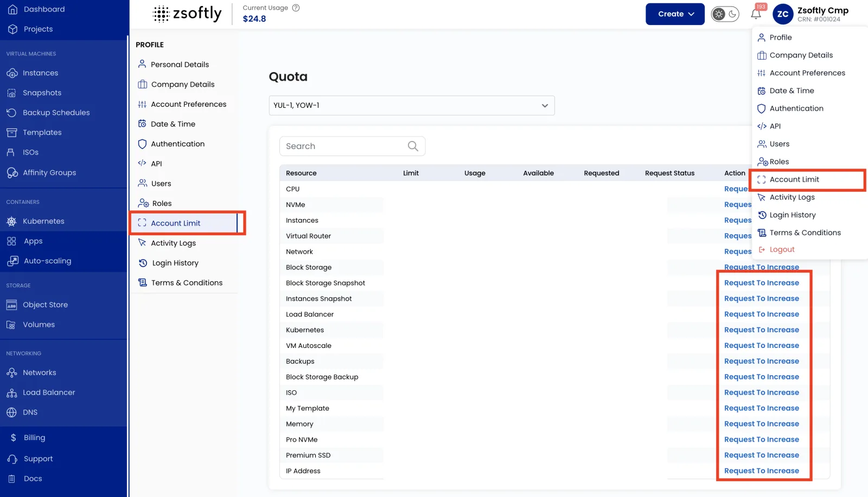The image size is (868, 497).
Task: Choose Login History in the account dropdown menu
Action: [787, 215]
